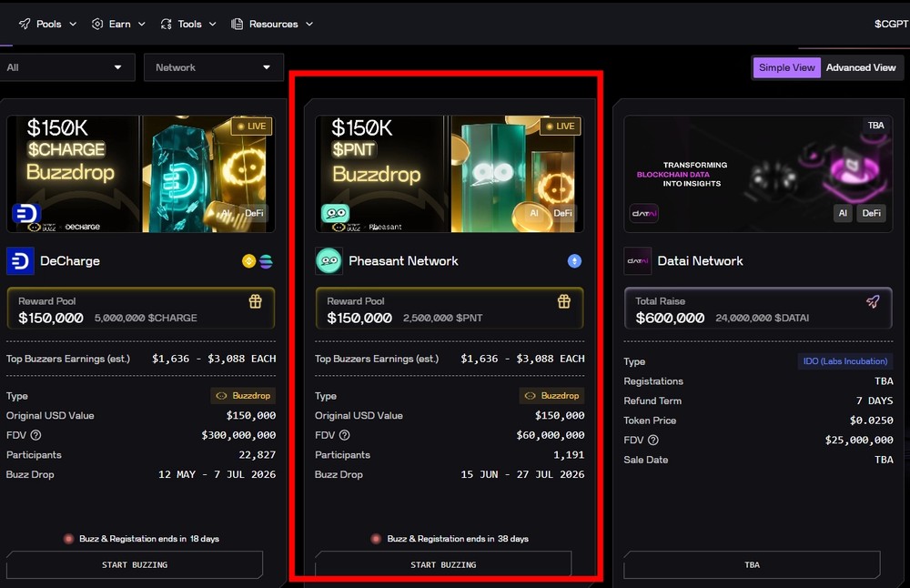Click FDV help icon on Pheasant Network card

click(x=344, y=435)
